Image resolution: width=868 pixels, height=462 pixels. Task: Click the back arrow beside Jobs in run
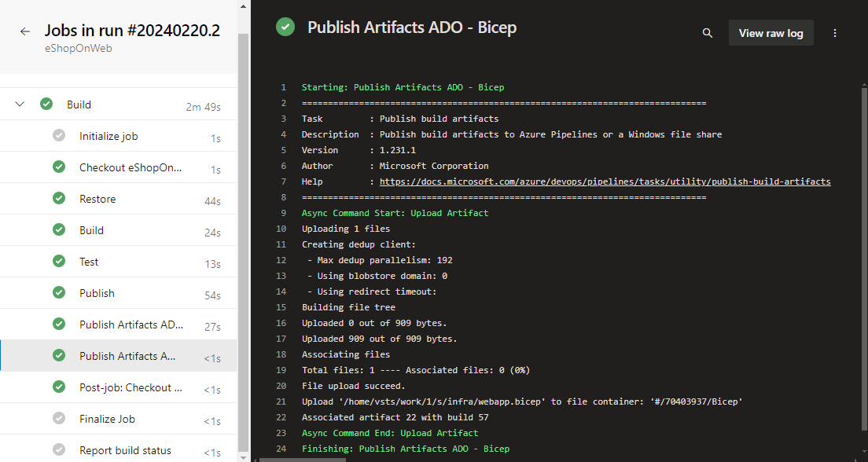coord(25,31)
